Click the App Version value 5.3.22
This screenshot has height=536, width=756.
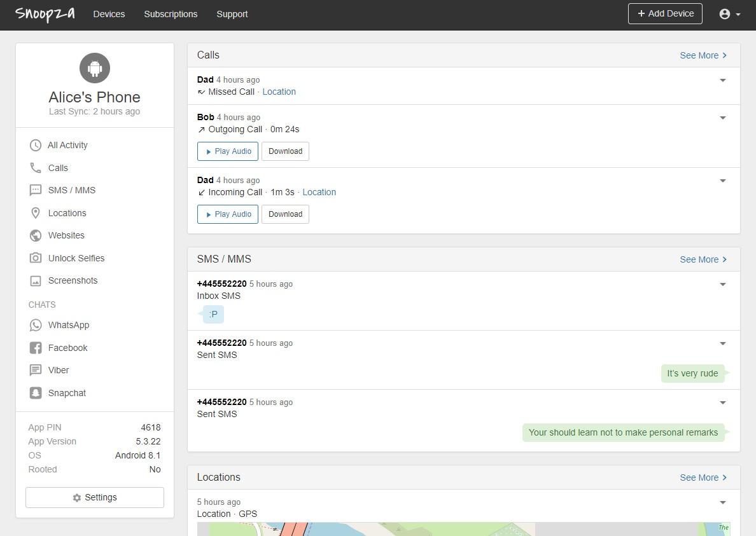148,441
